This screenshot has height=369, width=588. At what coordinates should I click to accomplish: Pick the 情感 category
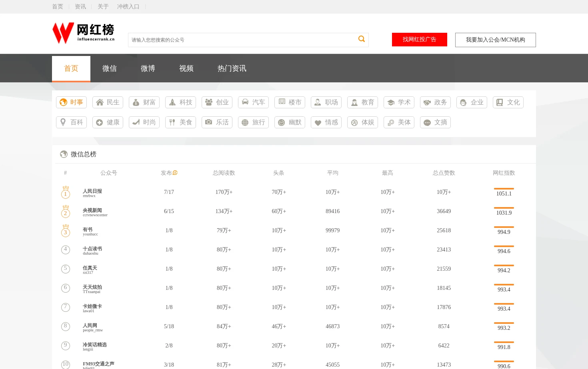(326, 122)
